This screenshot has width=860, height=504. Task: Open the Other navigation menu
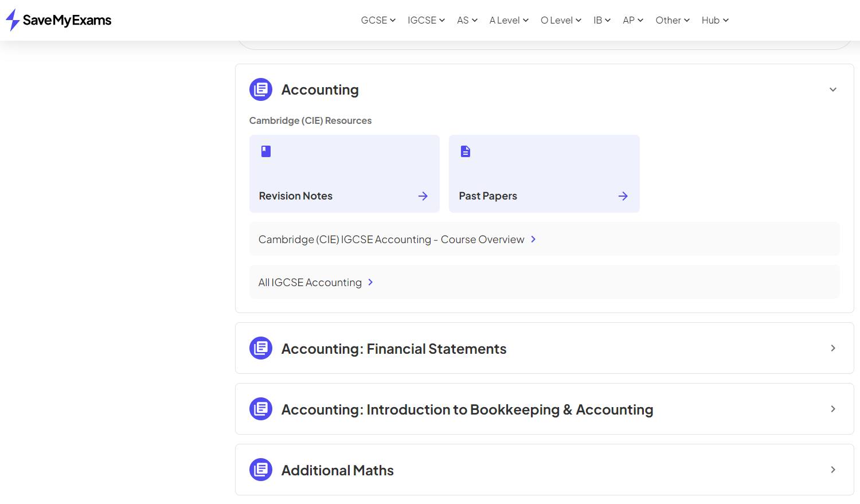[673, 20]
